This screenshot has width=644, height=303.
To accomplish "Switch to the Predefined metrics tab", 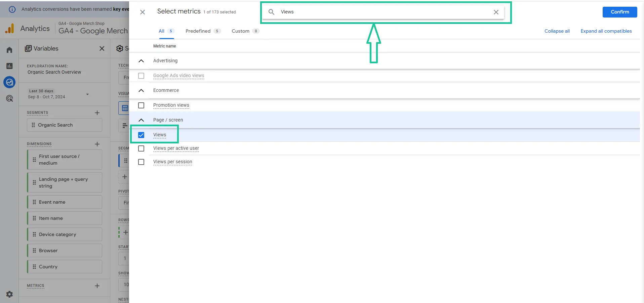I will click(x=203, y=31).
